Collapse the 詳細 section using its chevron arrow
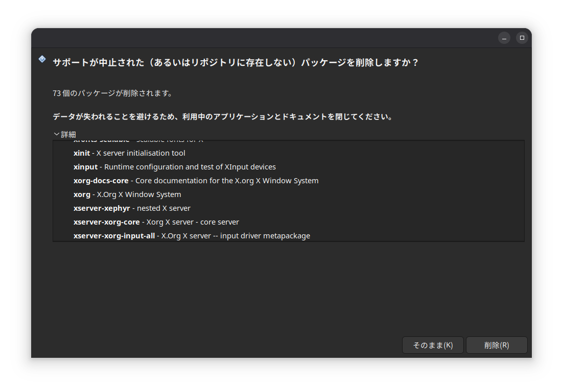Screen dimensions: 563x392 [x=56, y=134]
